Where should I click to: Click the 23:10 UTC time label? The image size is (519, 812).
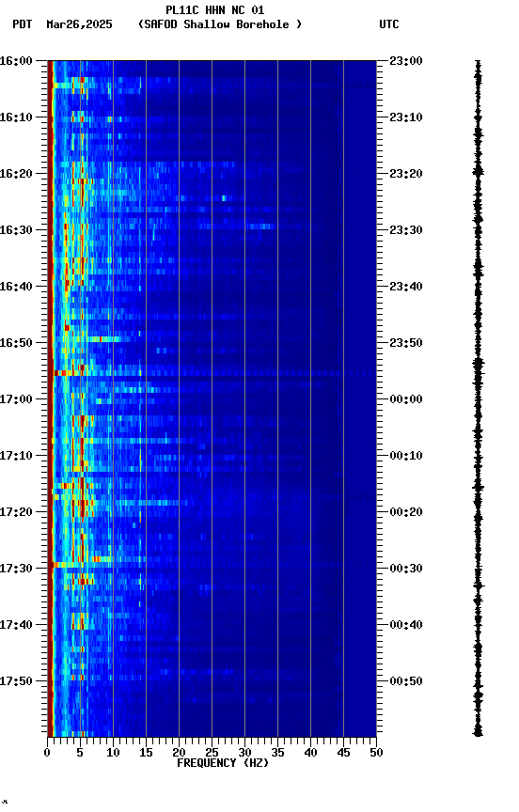[x=406, y=117]
